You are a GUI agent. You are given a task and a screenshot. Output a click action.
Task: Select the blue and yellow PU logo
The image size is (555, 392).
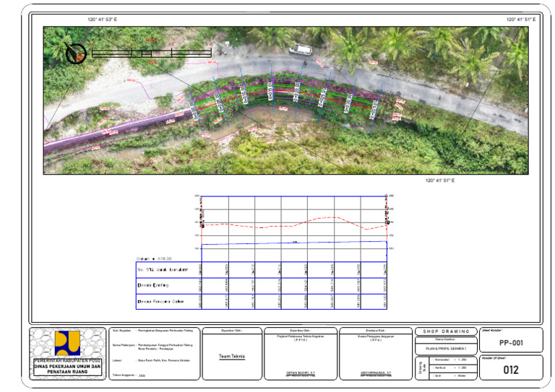pos(67,343)
